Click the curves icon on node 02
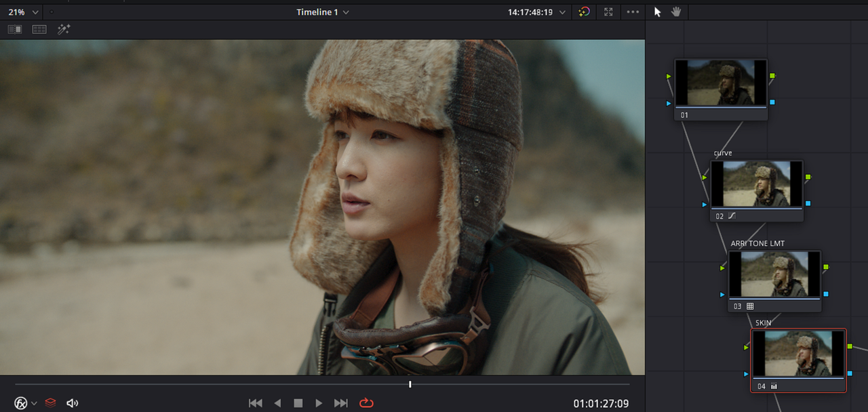The image size is (868, 412). (732, 216)
